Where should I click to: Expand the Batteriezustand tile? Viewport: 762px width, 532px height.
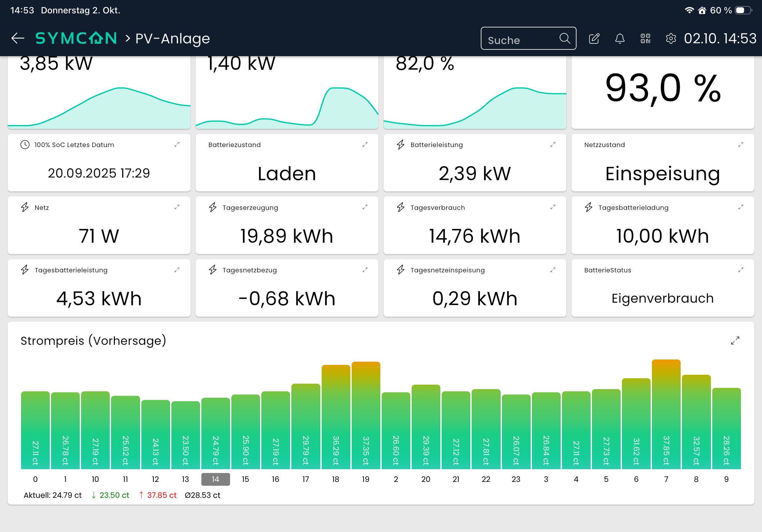coord(365,144)
